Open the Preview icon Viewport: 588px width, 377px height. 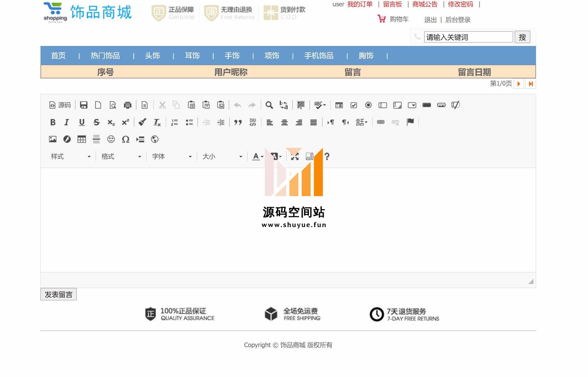pyautogui.click(x=113, y=105)
